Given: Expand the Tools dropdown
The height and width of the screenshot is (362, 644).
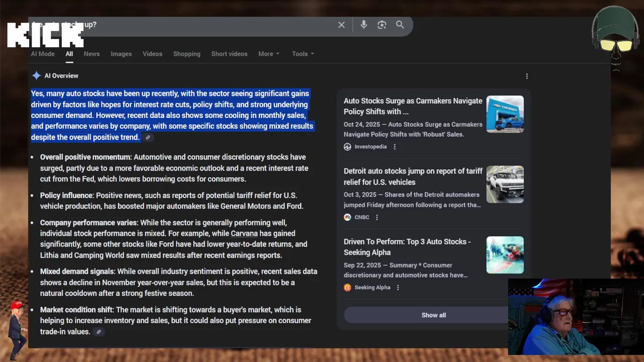Looking at the screenshot, I should [x=303, y=54].
